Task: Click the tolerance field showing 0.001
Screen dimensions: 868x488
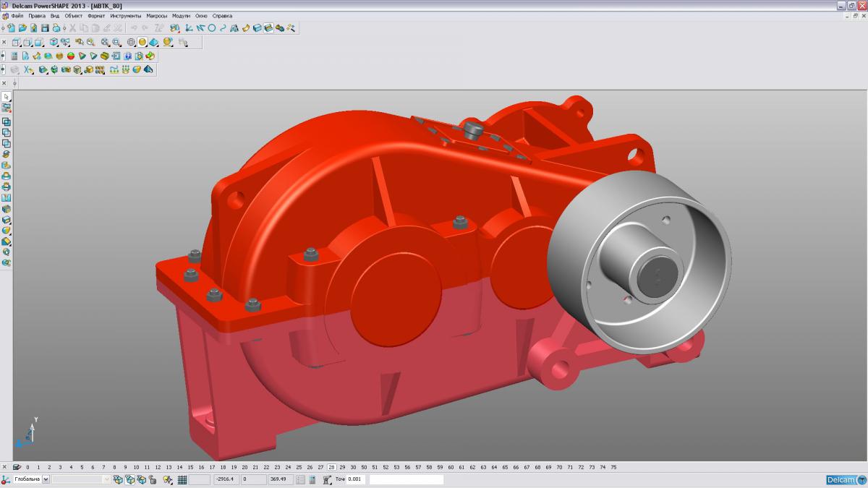Action: pos(357,479)
